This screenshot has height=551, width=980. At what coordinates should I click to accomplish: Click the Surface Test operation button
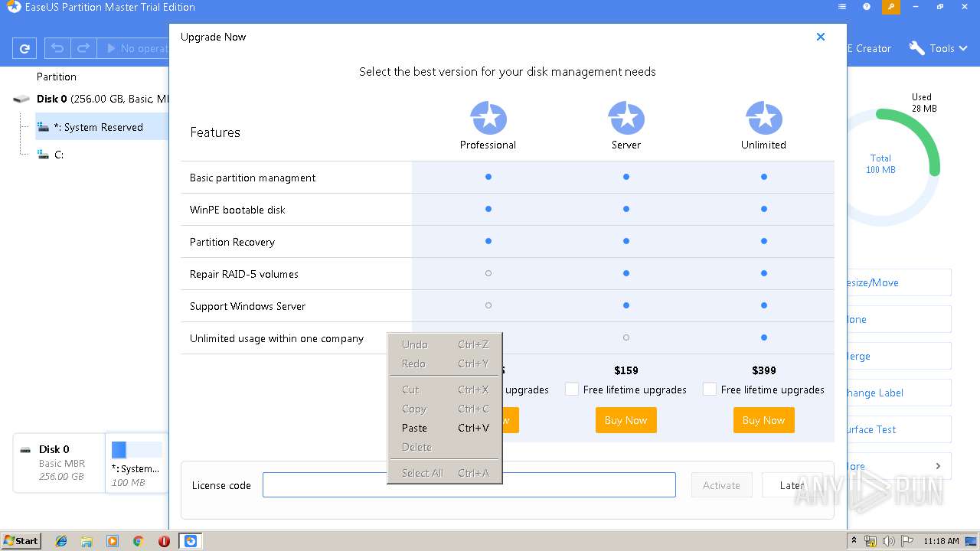pyautogui.click(x=899, y=429)
